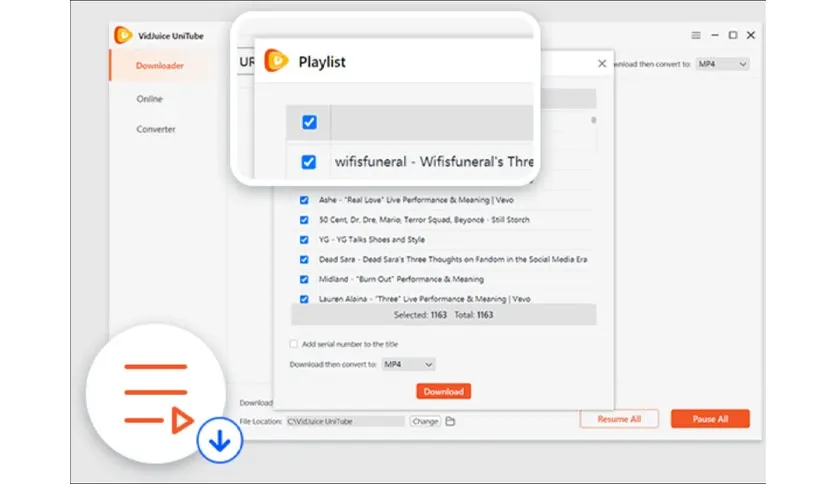
Task: Click the Change file location button
Action: pos(425,421)
